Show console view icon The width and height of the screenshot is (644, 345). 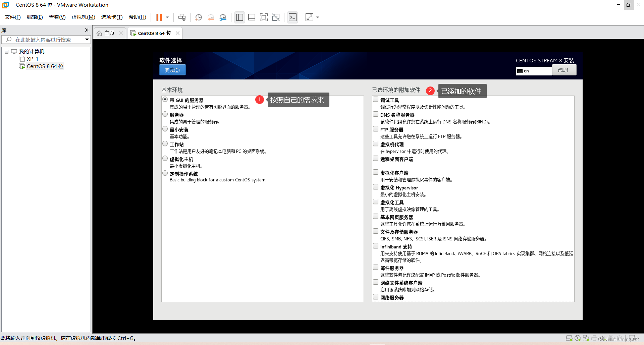(292, 17)
